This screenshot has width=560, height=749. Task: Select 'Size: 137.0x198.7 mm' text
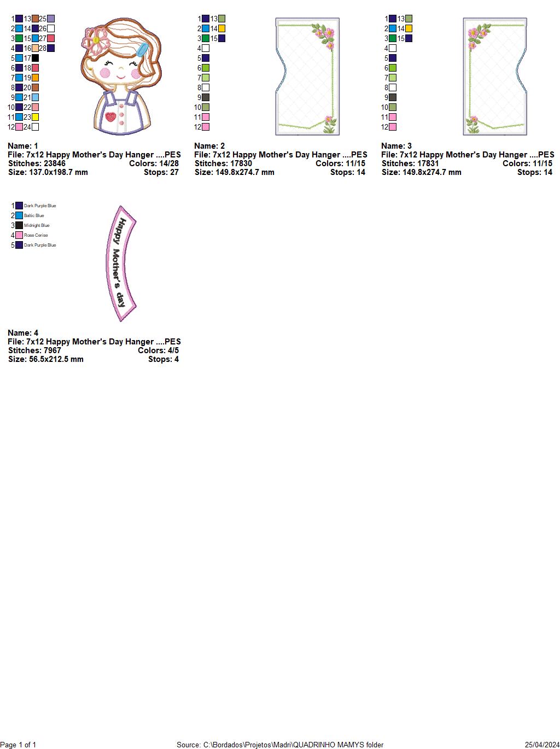point(48,172)
